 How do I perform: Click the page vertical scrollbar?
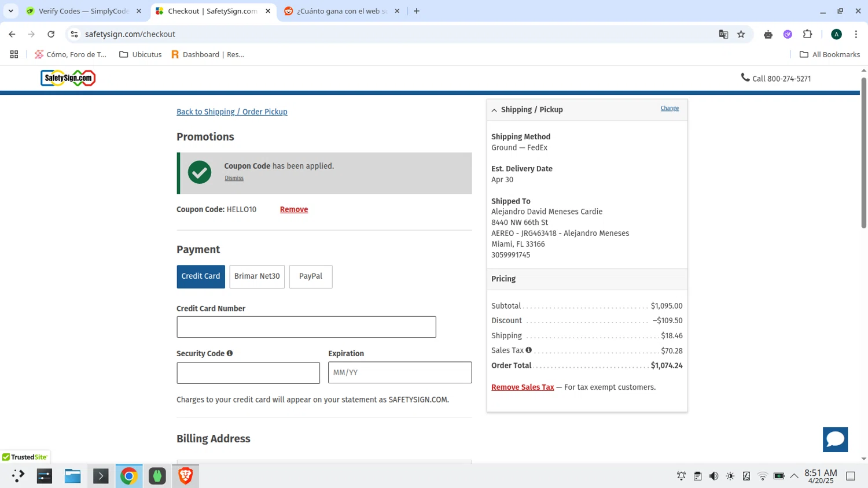863,153
